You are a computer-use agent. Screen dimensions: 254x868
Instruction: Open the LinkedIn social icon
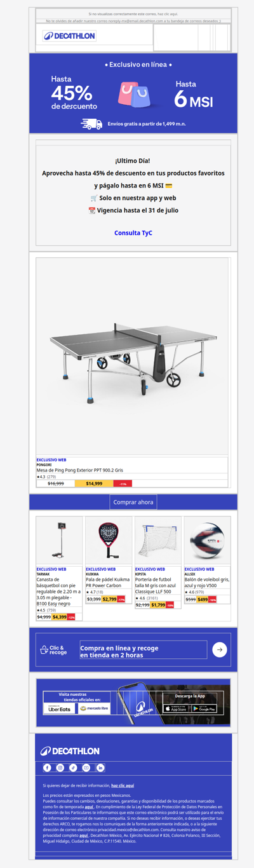[100, 768]
